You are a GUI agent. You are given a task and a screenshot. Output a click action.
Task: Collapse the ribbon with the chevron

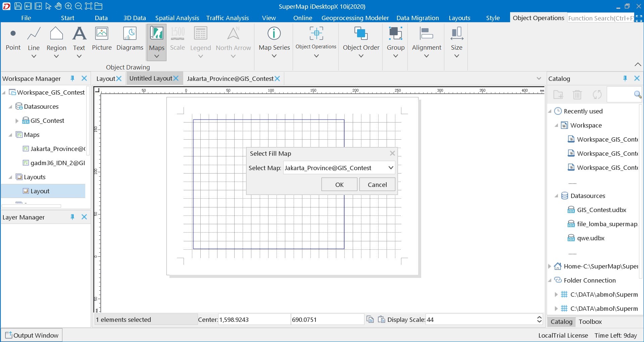point(638,64)
